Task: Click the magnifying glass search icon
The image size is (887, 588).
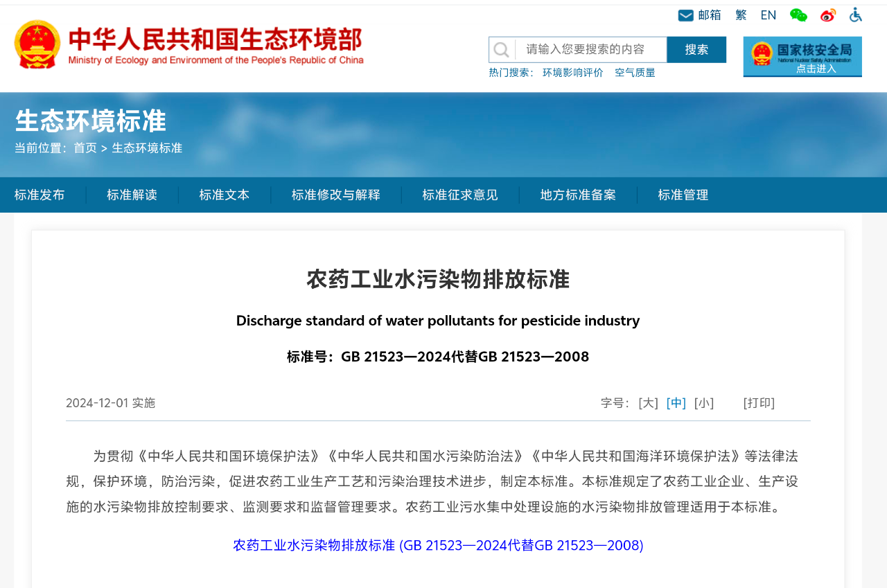Action: (x=502, y=50)
